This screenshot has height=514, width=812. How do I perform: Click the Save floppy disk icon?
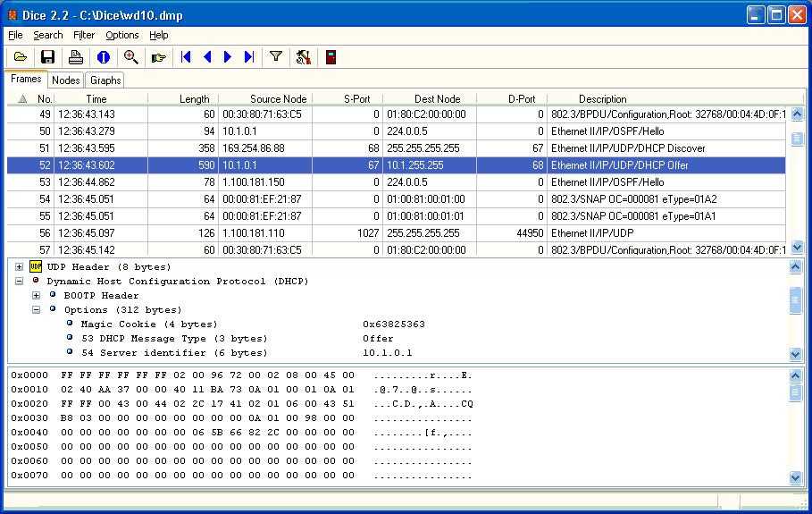[x=48, y=57]
